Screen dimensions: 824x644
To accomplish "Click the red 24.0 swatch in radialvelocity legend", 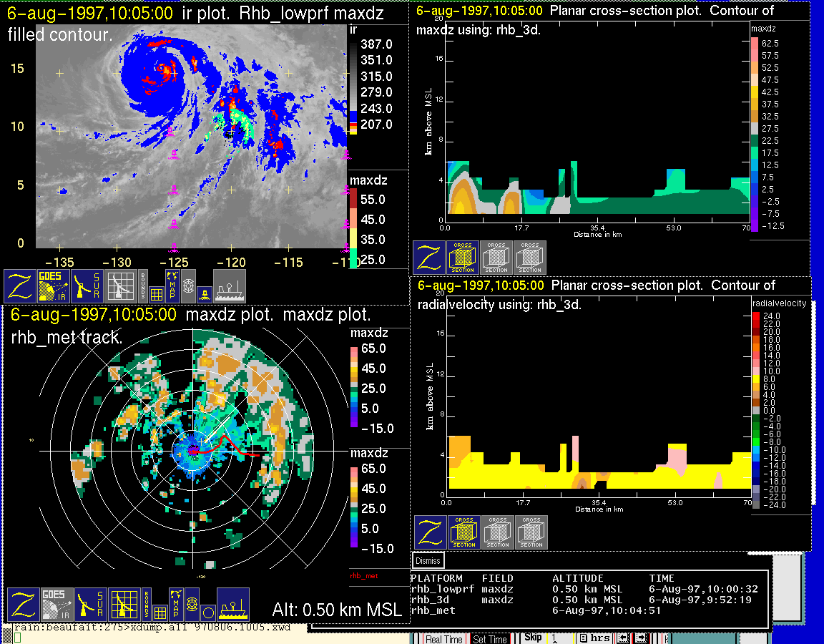I will [x=757, y=316].
